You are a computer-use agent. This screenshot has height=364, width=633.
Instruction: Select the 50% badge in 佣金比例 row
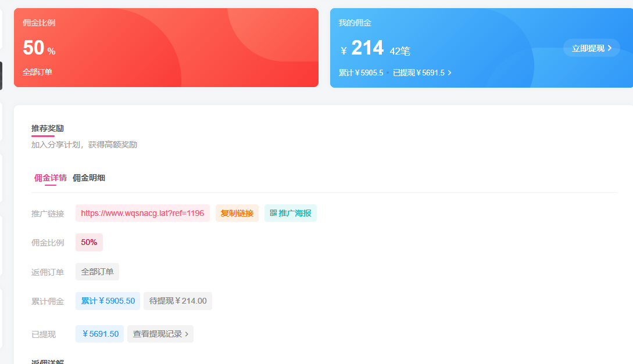point(89,243)
